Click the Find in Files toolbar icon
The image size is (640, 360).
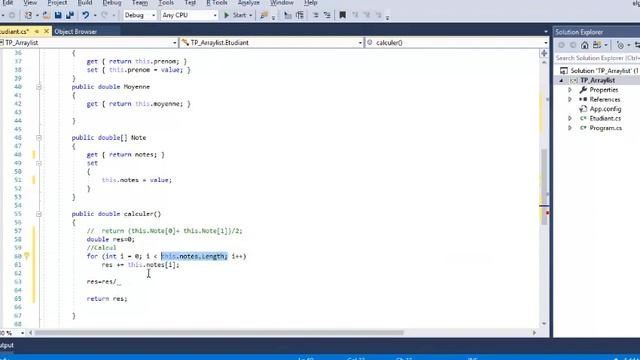[x=264, y=15]
